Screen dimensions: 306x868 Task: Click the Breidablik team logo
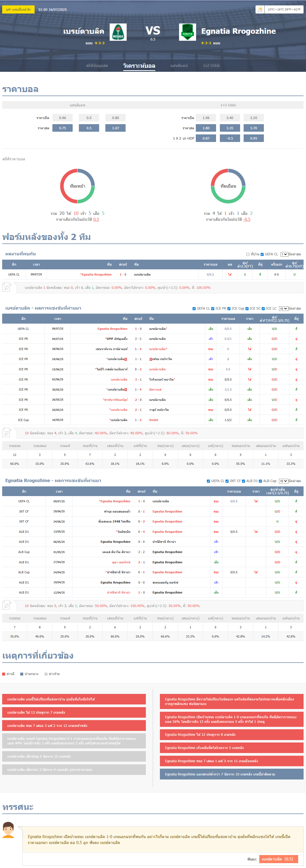pos(118,32)
